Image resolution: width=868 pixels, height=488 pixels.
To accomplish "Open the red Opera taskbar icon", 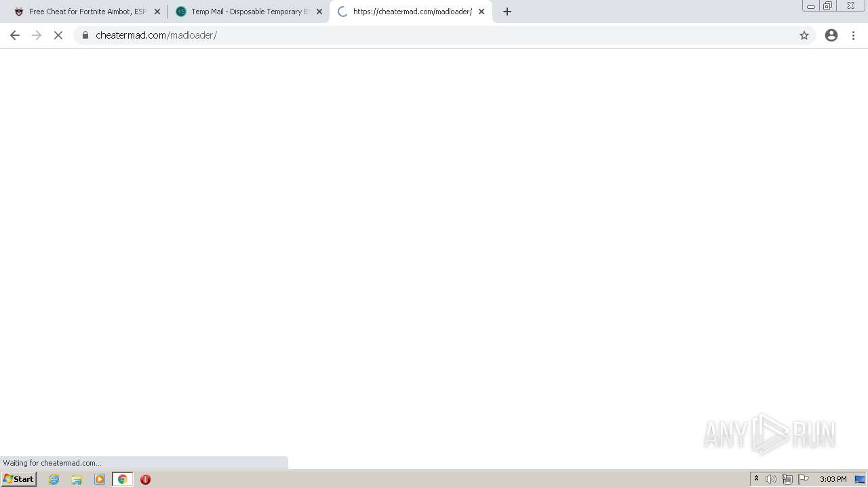I will pos(145,479).
